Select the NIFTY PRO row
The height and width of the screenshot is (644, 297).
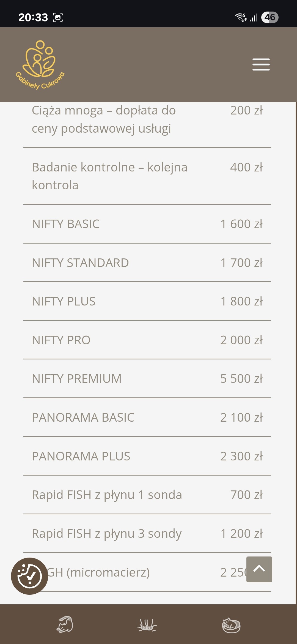[147, 340]
